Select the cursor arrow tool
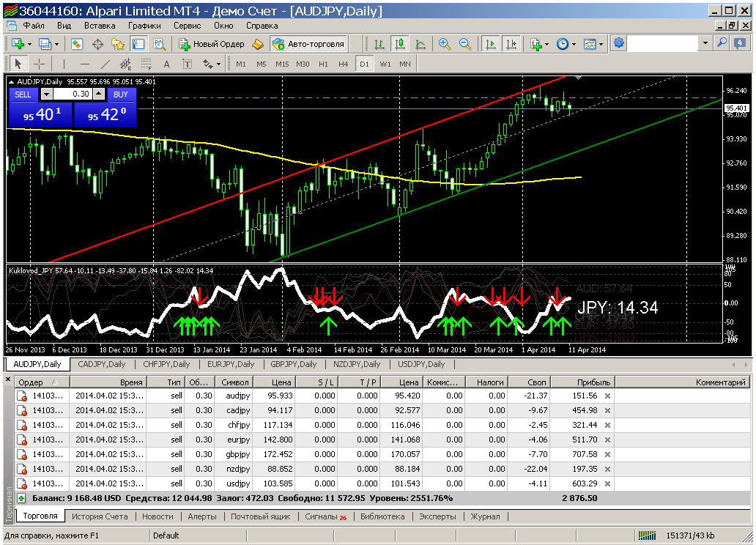The height and width of the screenshot is (545, 756). pyautogui.click(x=18, y=64)
